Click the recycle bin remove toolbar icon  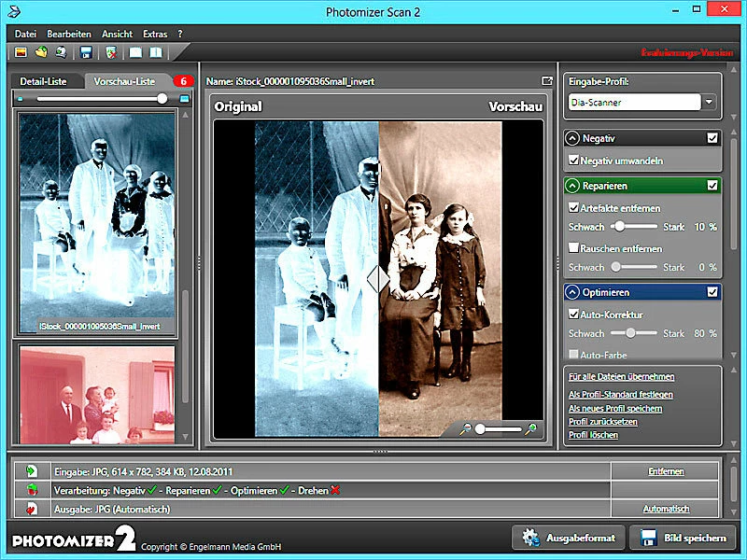(x=110, y=52)
